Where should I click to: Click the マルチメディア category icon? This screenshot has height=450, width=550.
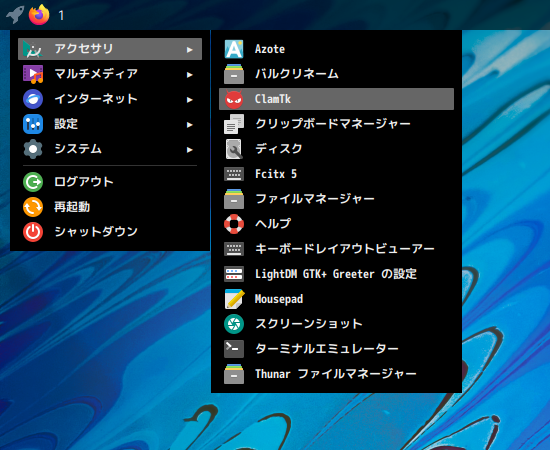(33, 74)
